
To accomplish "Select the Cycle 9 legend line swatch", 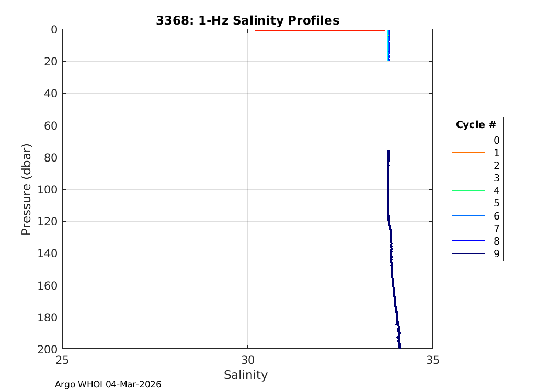I will pos(468,254).
